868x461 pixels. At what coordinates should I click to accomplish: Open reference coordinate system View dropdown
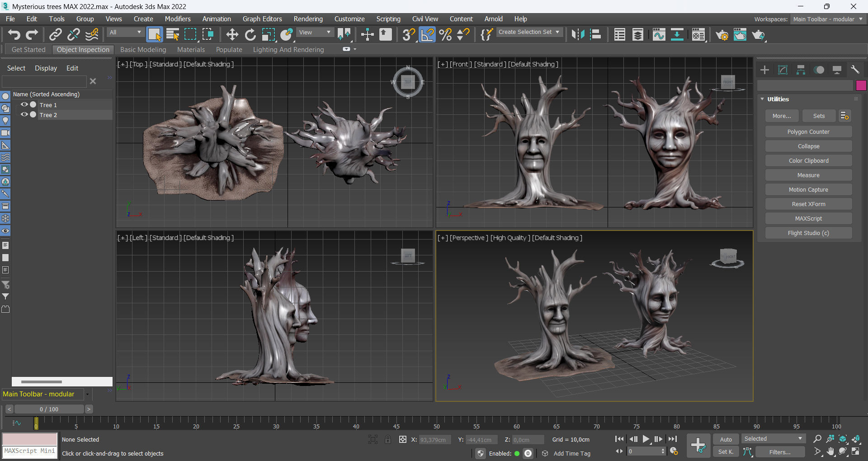315,33
